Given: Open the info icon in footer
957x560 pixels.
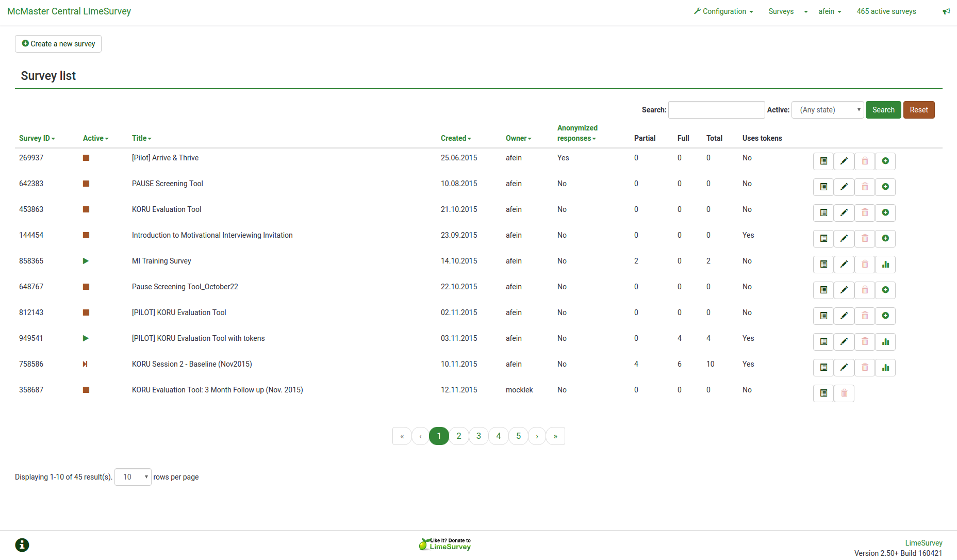Looking at the screenshot, I should coord(22,545).
